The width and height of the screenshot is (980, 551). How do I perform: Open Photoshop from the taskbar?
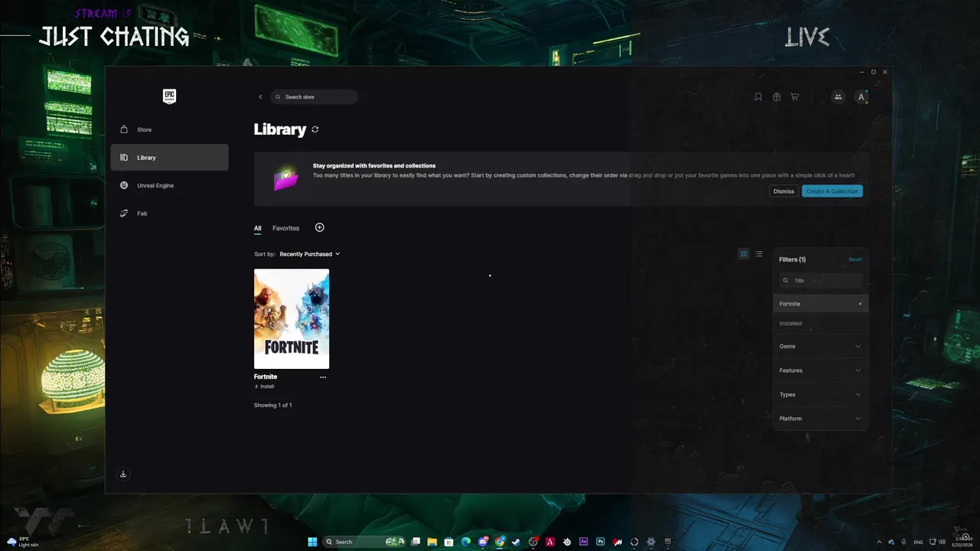click(x=600, y=542)
